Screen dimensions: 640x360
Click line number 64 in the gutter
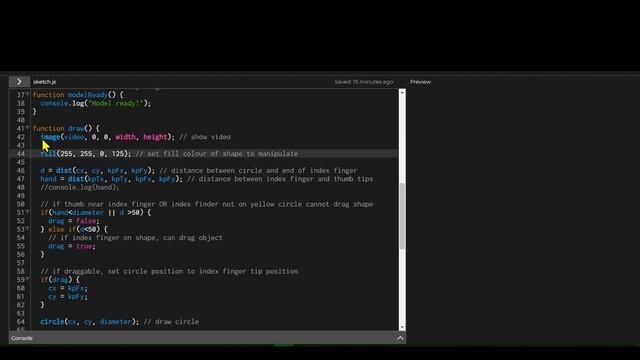tap(20, 322)
